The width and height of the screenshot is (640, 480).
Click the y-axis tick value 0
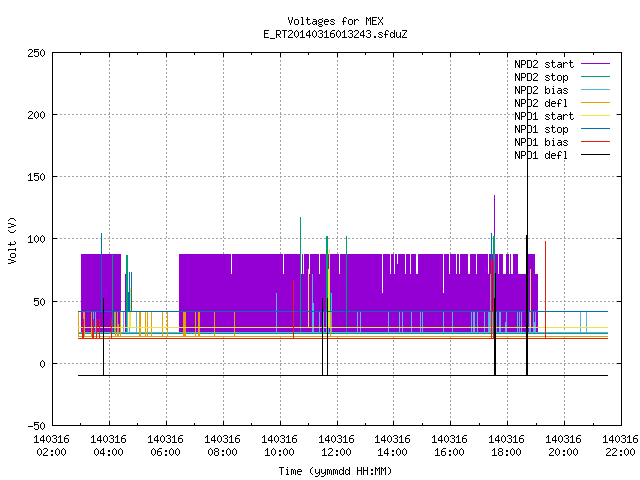[42, 364]
